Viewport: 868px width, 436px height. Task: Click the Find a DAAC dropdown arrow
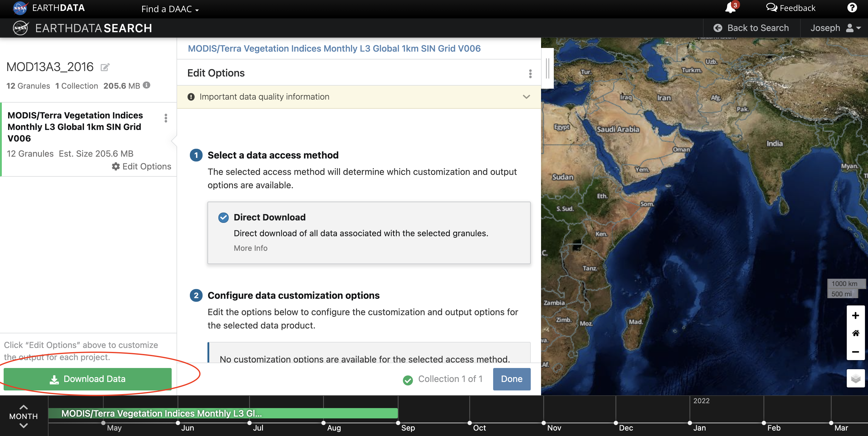pyautogui.click(x=199, y=9)
